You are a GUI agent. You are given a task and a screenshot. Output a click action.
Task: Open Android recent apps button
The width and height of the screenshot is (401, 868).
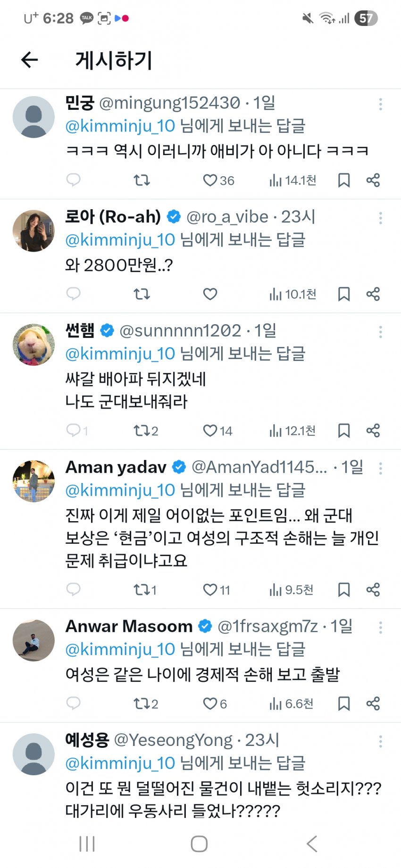point(87,843)
